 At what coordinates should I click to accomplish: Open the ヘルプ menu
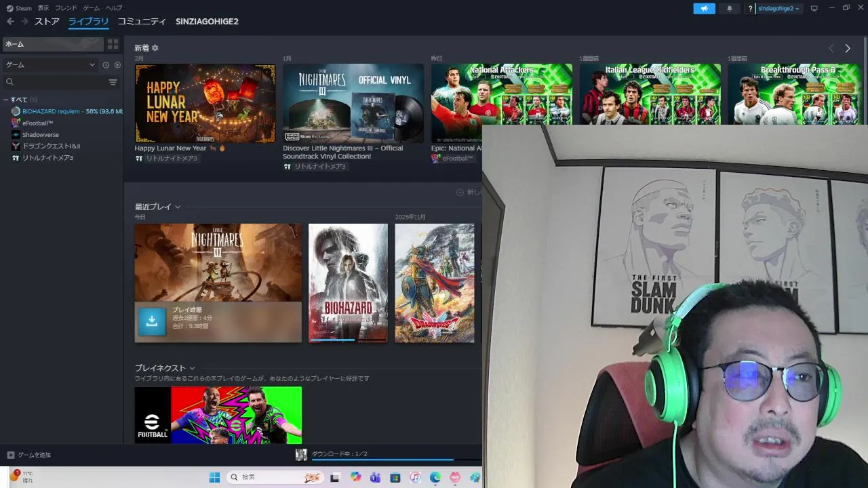point(114,8)
